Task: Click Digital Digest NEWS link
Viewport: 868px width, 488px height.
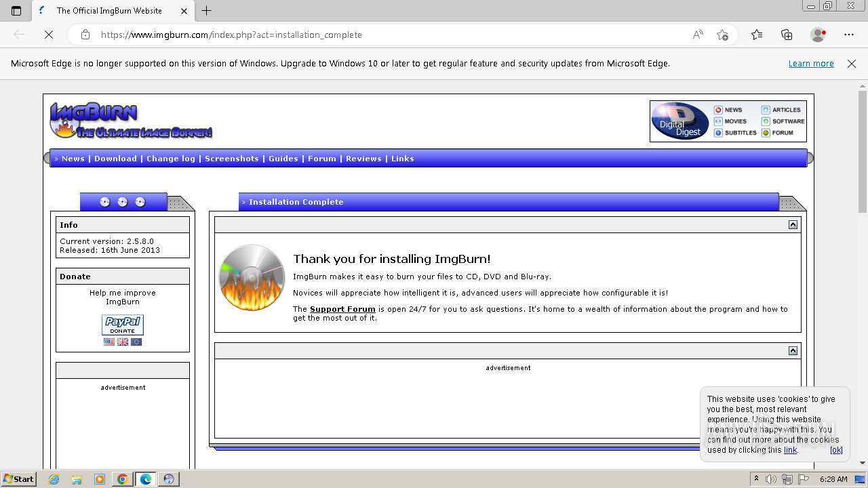Action: tap(728, 110)
